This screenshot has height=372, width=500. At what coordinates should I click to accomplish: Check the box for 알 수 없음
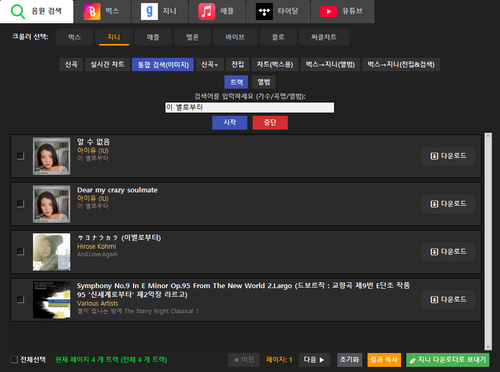click(20, 156)
